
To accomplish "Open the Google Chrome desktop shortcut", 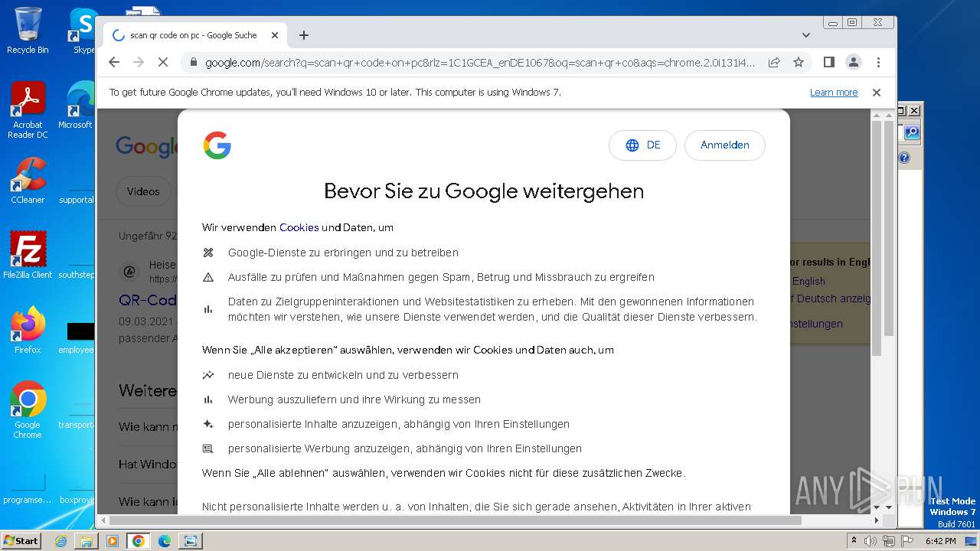I will coord(28,409).
